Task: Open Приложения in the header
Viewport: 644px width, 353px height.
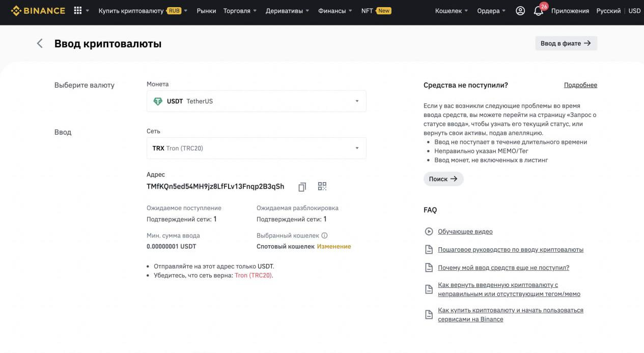Action: (570, 11)
